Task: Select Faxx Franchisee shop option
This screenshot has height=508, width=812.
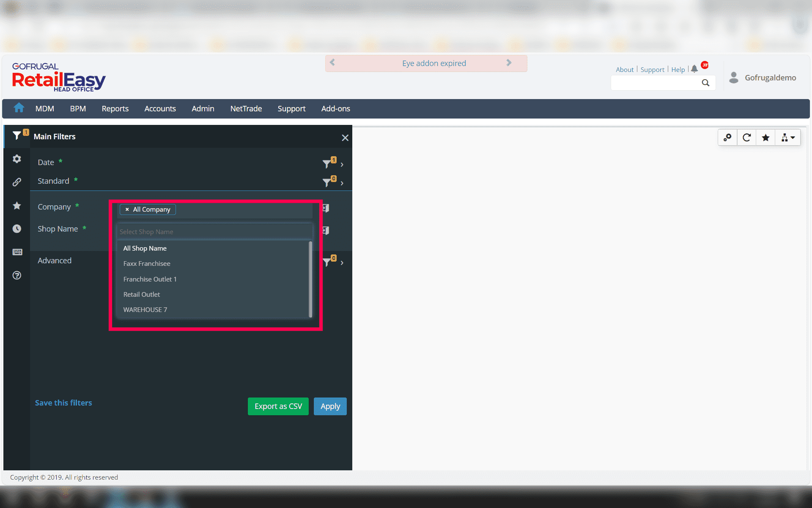Action: point(147,263)
